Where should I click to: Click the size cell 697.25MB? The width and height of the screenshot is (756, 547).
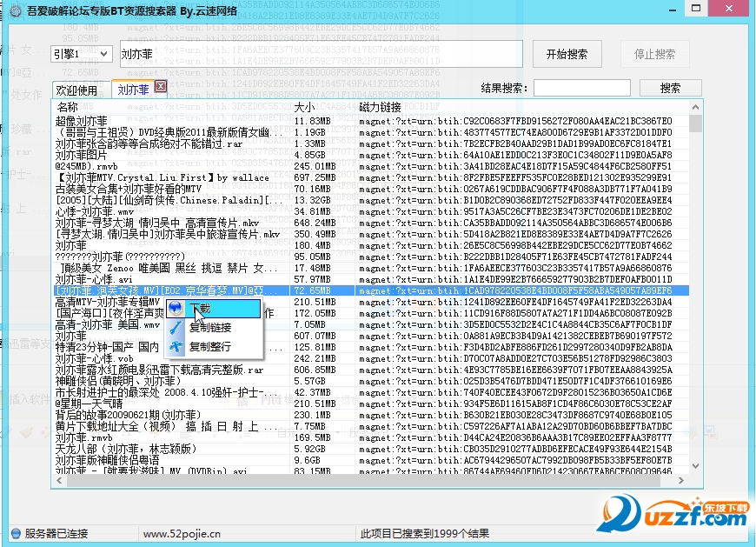[315, 177]
